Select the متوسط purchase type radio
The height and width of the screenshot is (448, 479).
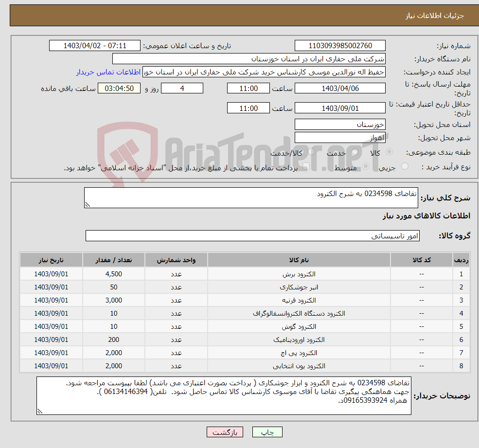tap(366, 166)
